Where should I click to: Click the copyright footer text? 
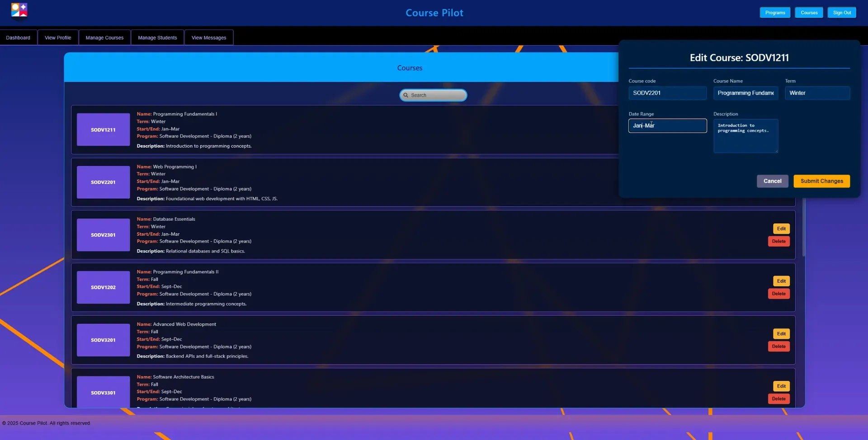[x=46, y=423]
